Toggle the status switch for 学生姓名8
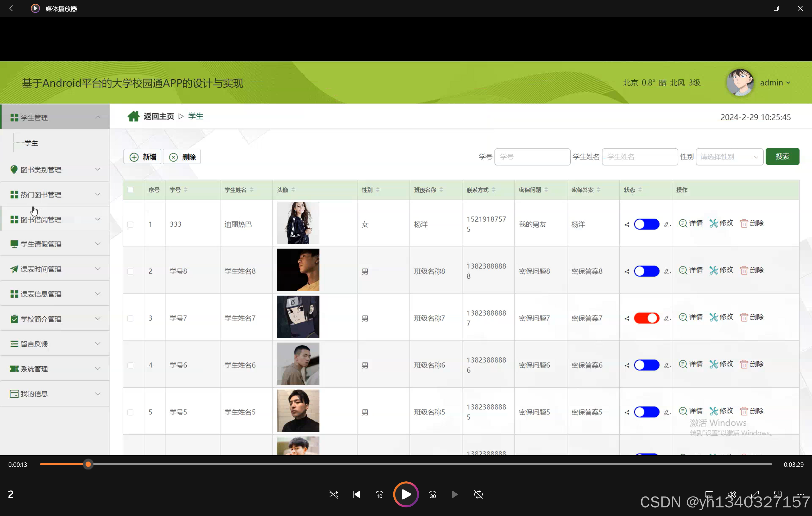The image size is (812, 516). pyautogui.click(x=646, y=271)
